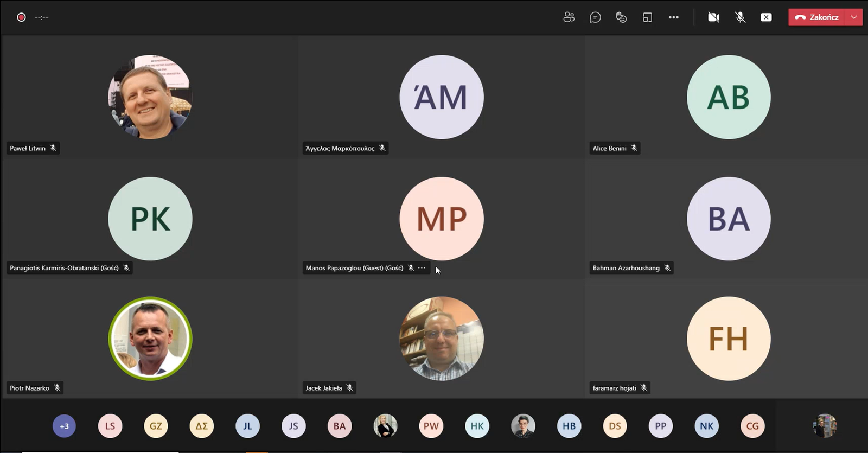Click the Zakończ button to leave
This screenshot has height=453, width=868.
click(817, 17)
